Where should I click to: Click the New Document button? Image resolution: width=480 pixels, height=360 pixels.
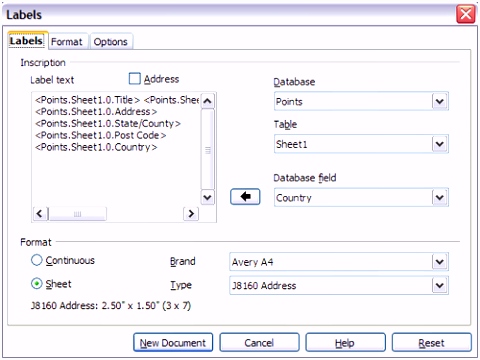(173, 342)
